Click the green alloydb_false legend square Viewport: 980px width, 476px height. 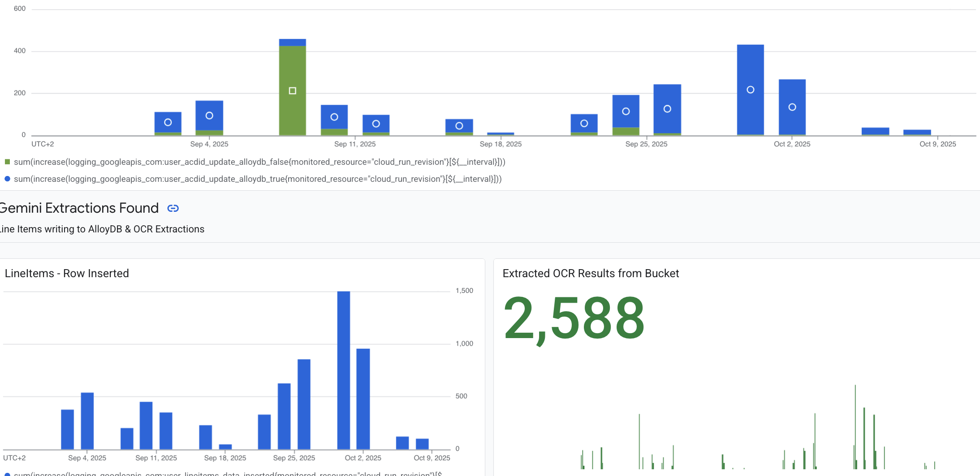click(7, 162)
